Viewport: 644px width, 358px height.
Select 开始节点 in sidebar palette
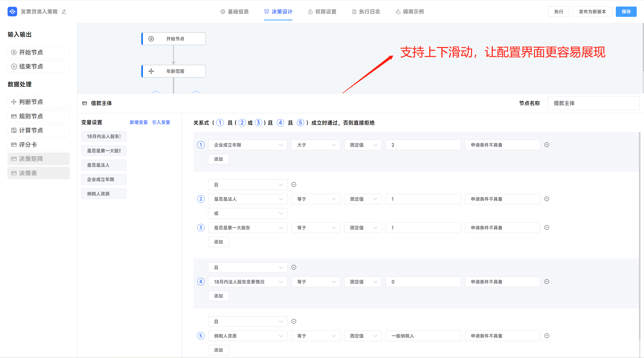(38, 52)
